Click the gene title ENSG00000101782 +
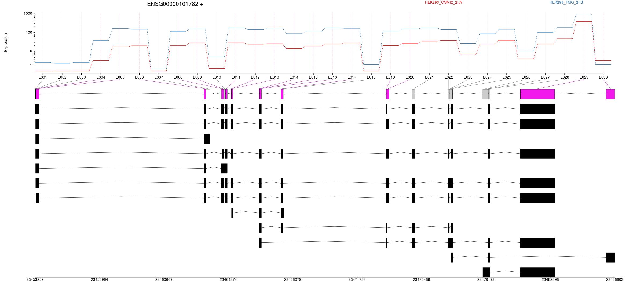 pyautogui.click(x=175, y=4)
